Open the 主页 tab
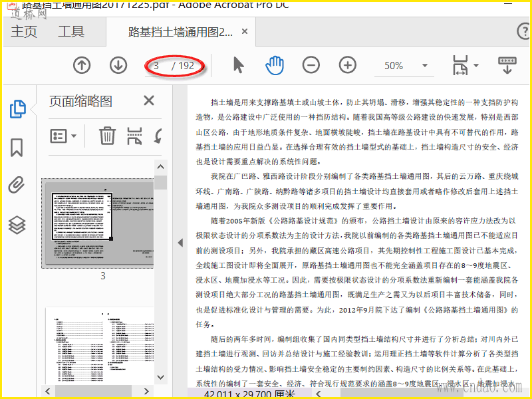The width and height of the screenshot is (532, 399). (x=24, y=32)
